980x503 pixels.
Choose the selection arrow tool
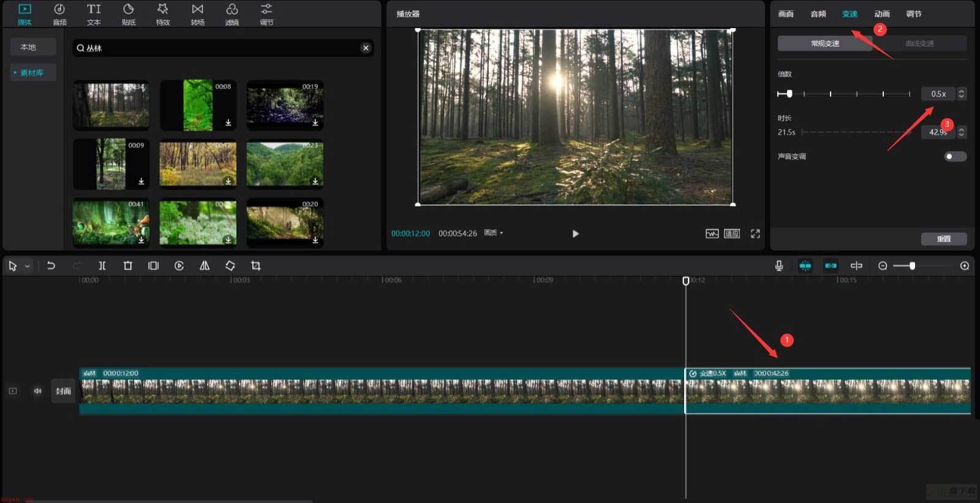coord(13,266)
